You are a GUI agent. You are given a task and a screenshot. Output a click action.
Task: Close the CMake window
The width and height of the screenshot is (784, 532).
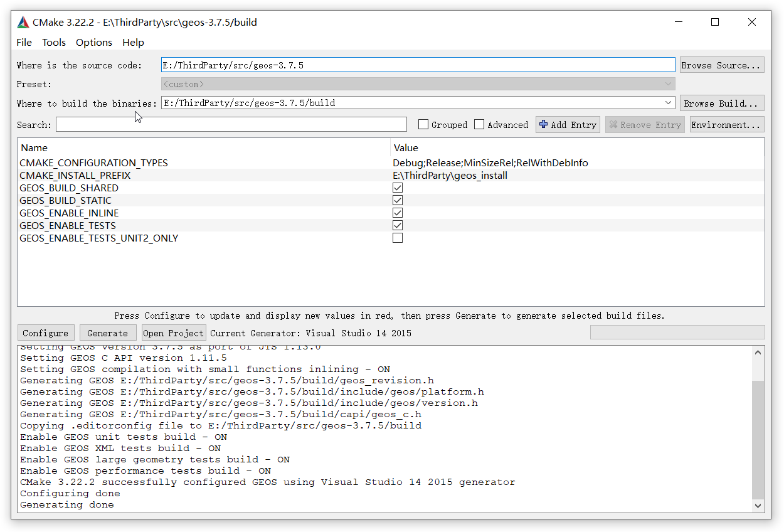coord(752,22)
